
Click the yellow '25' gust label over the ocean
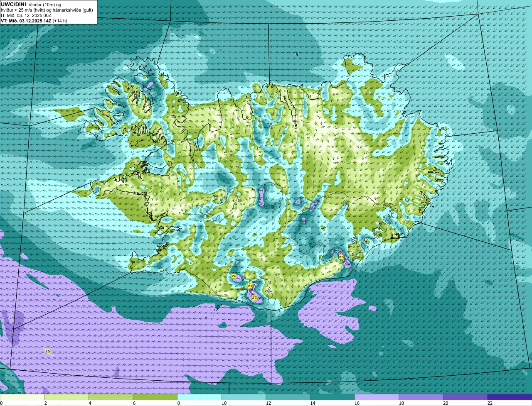click(x=47, y=351)
